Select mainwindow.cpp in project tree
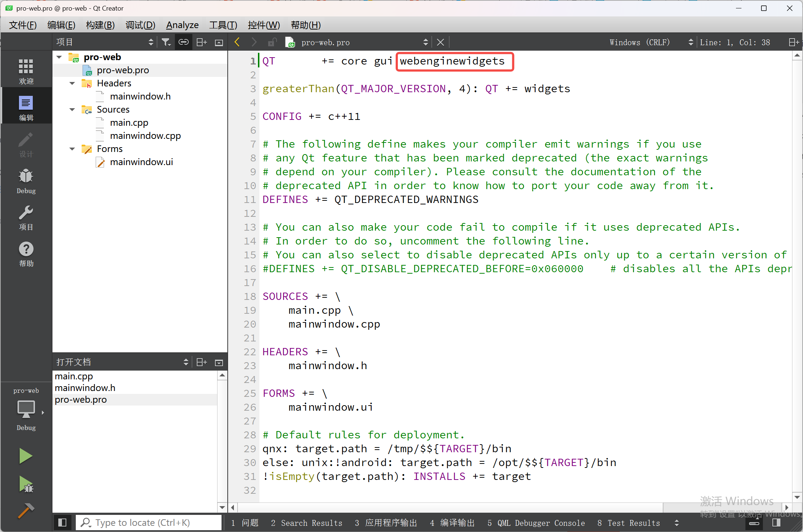 click(145, 136)
